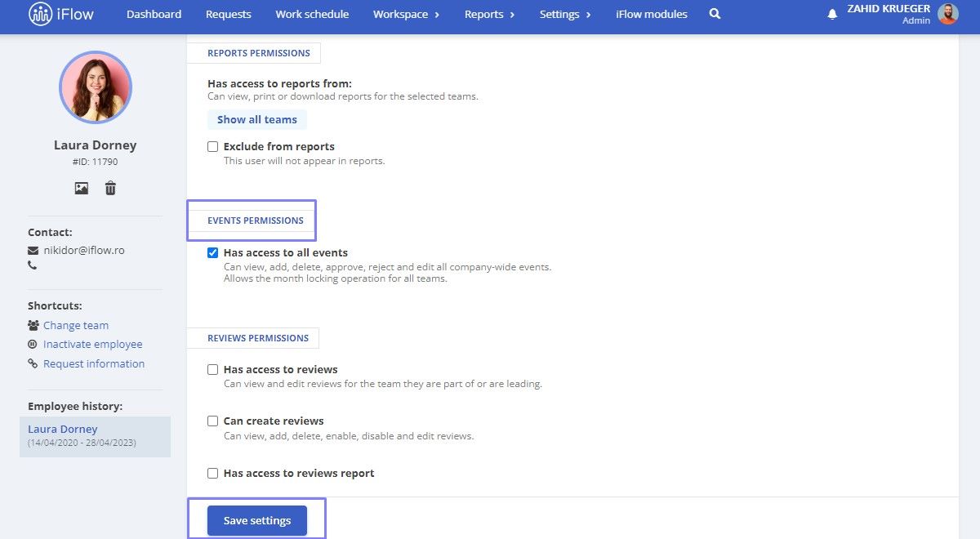The height and width of the screenshot is (539, 980).
Task: Go to the Dashboard menu item
Action: [154, 14]
